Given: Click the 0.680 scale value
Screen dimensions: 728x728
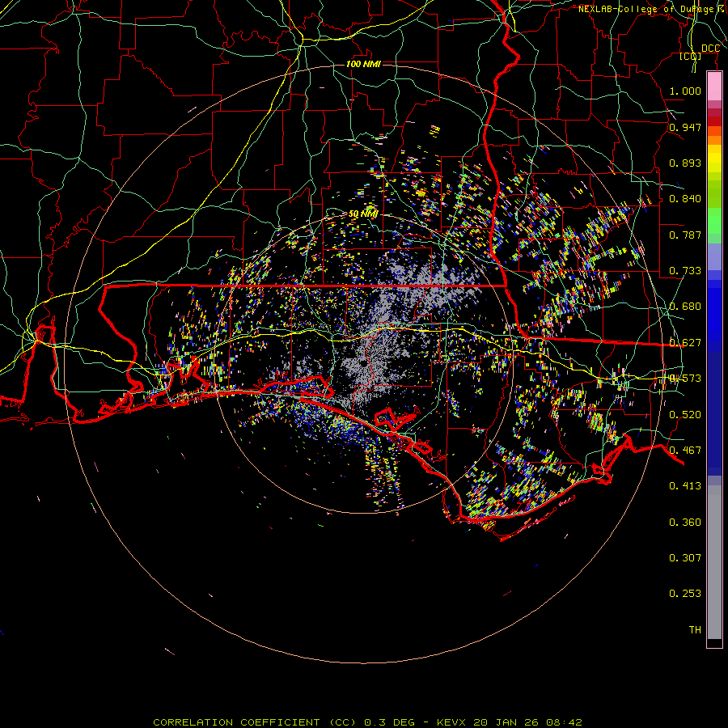Looking at the screenshot, I should click(x=685, y=307).
